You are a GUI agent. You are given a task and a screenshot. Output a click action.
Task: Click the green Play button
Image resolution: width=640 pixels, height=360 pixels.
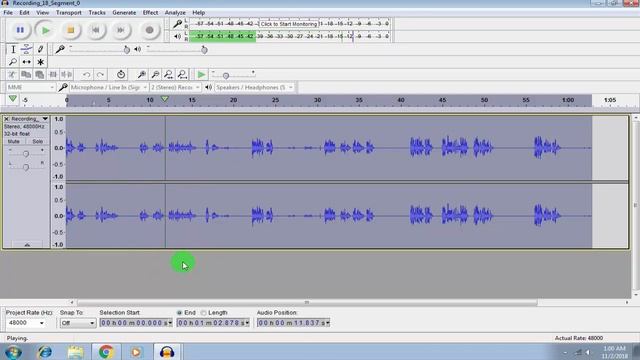coord(45,30)
